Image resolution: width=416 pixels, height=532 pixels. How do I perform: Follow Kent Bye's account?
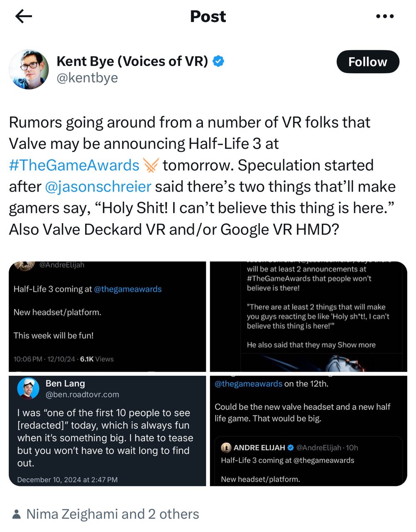point(367,62)
